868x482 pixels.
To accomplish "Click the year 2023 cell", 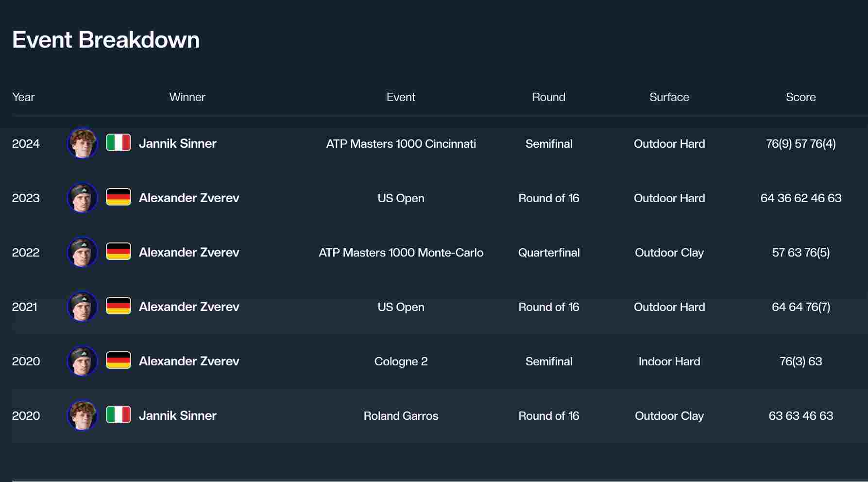I will (x=26, y=198).
